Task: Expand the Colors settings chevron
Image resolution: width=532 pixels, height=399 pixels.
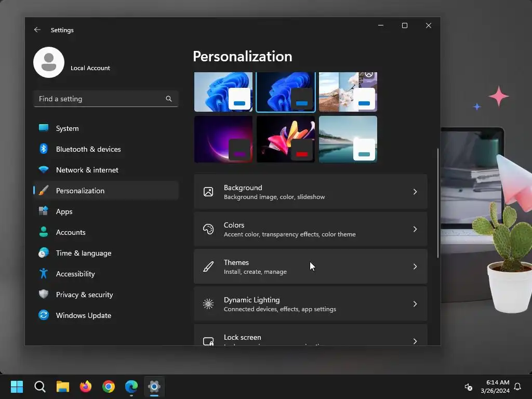Action: (415, 229)
